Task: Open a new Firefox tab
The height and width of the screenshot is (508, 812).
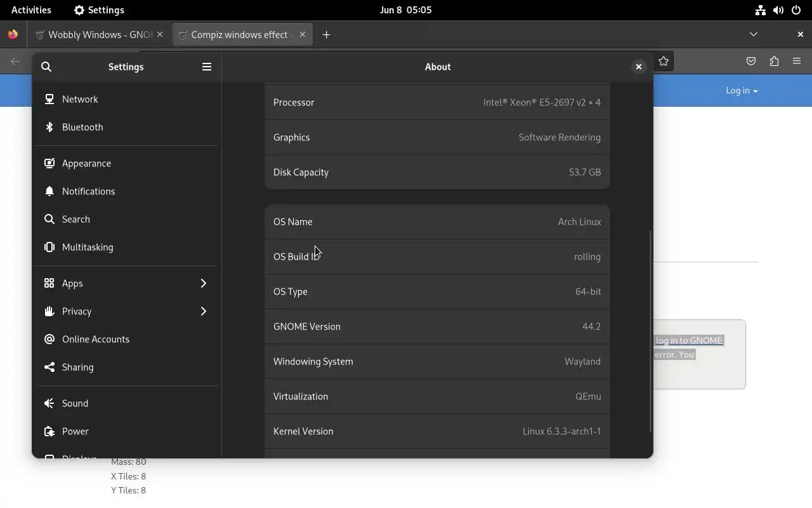Action: 327,35
